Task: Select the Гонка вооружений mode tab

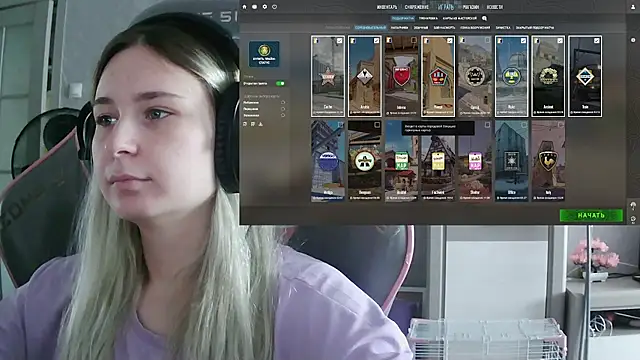Action: tap(475, 28)
